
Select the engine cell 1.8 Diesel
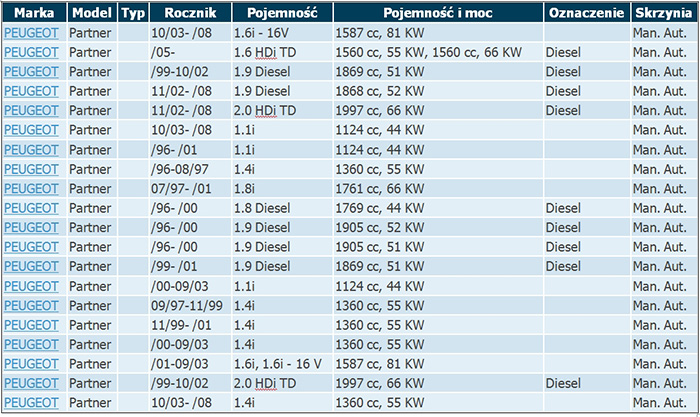(283, 208)
